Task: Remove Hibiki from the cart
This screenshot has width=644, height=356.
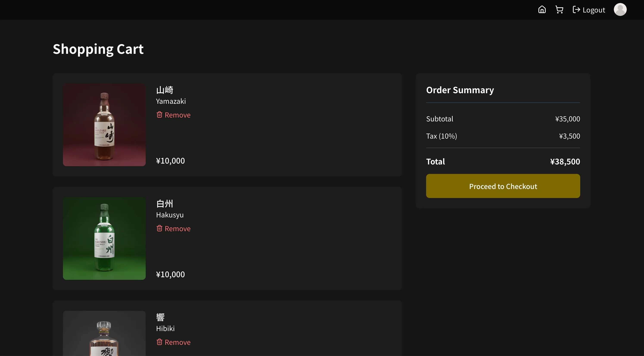Action: 178,342
